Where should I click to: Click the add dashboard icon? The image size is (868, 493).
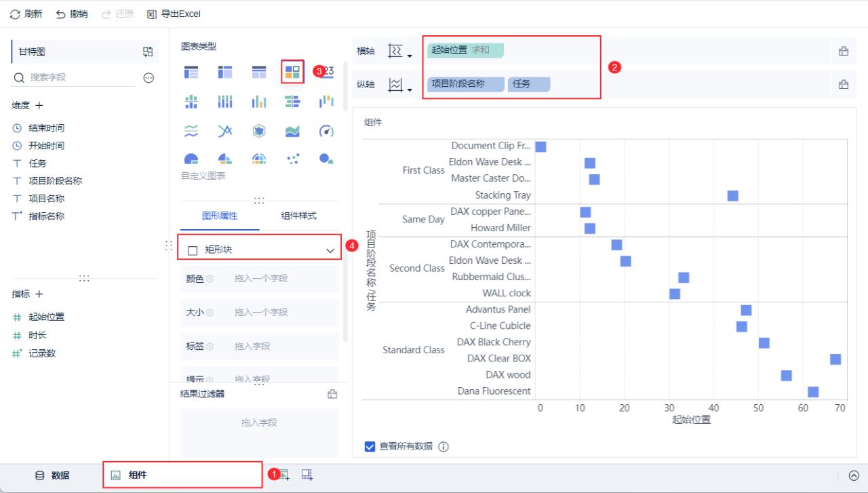307,475
